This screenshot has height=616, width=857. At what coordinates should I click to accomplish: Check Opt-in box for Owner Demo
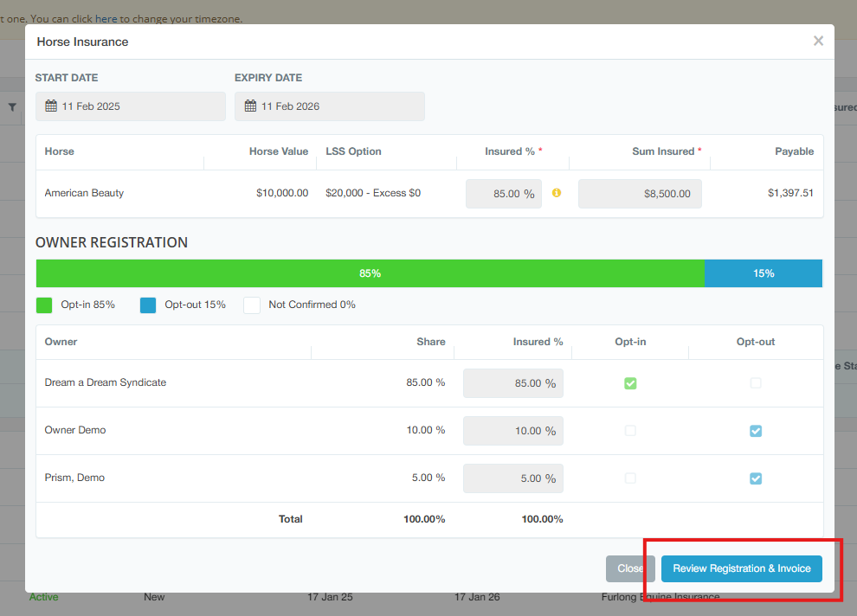click(630, 431)
